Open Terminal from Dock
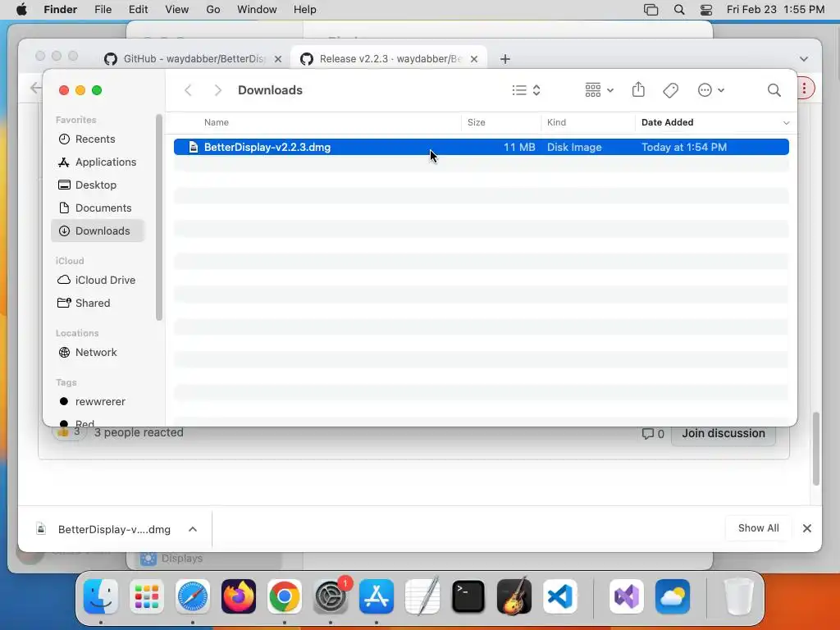 468,596
